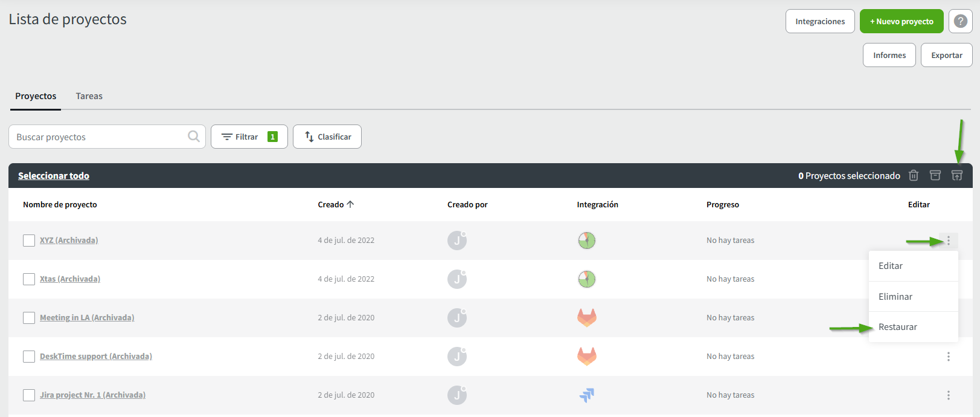Click the GitLab integration icon for Meeting in LA
980x417 pixels.
point(586,317)
